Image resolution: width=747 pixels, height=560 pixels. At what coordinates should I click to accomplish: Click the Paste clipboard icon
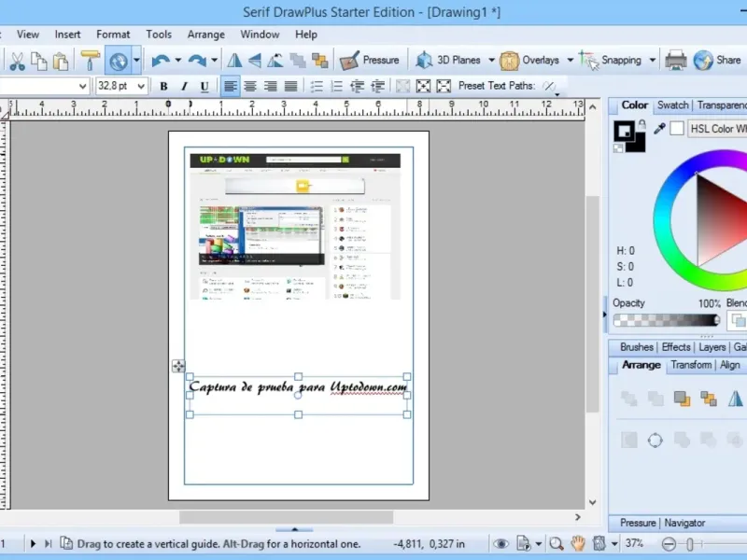coord(61,61)
